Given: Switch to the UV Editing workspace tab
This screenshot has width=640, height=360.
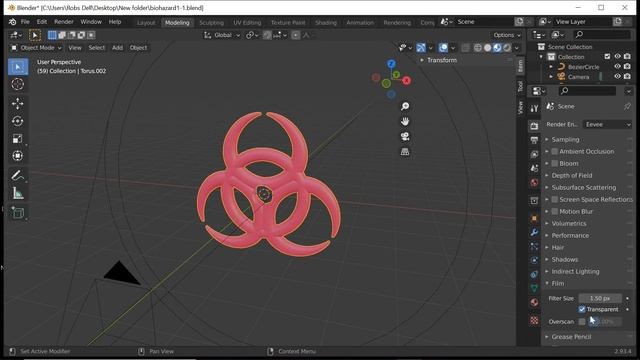Looking at the screenshot, I should 247,22.
